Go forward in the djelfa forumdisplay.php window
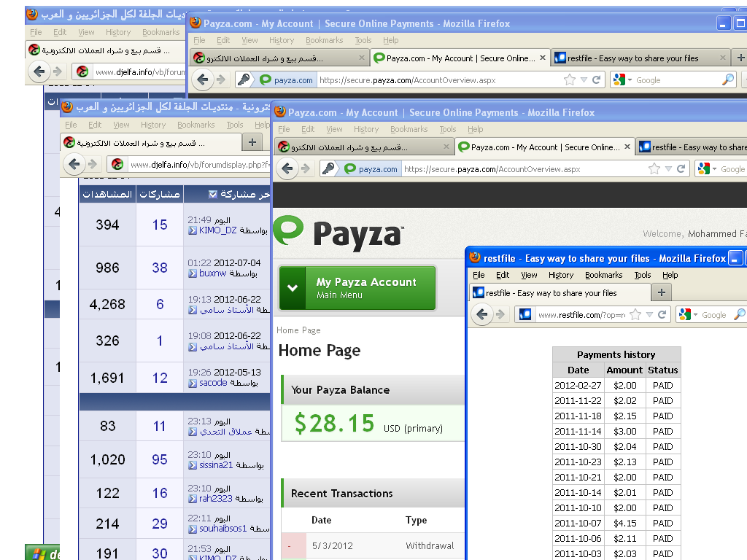 point(93,164)
